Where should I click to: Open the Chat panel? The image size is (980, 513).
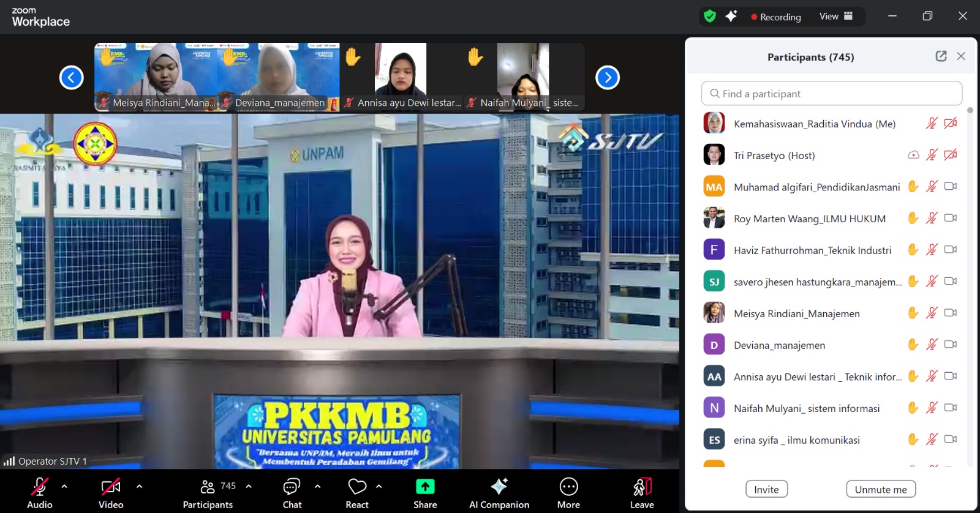292,493
